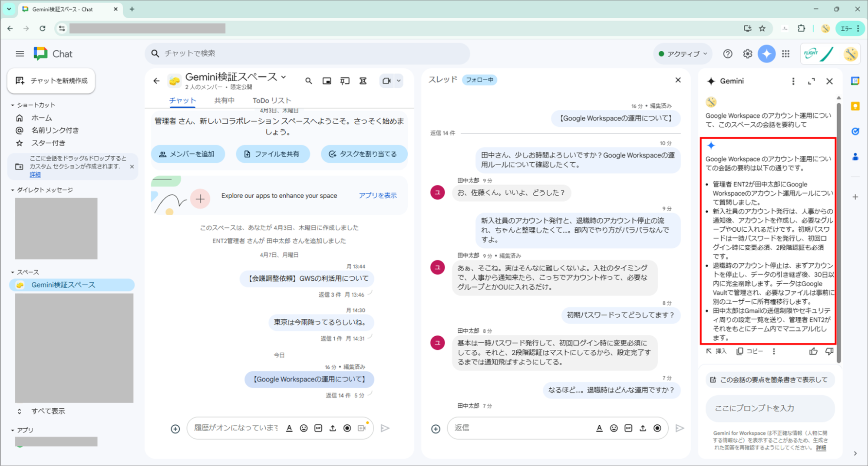The width and height of the screenshot is (868, 466).
Task: Give thumbs up to Gemini response
Action: tap(813, 351)
